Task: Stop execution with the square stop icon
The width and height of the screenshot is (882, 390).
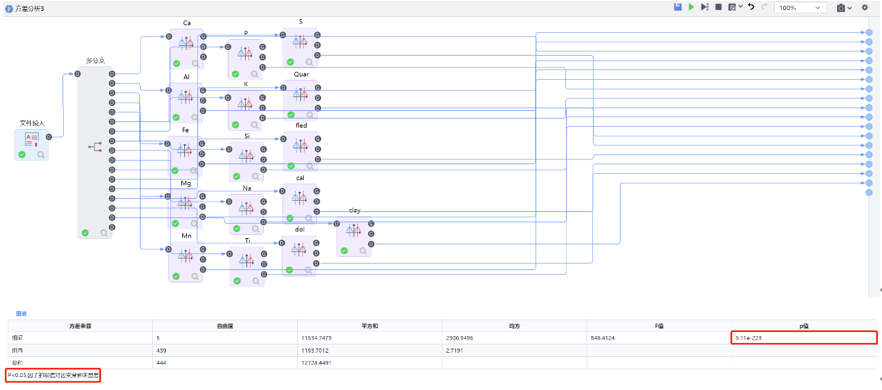Action: pos(718,7)
